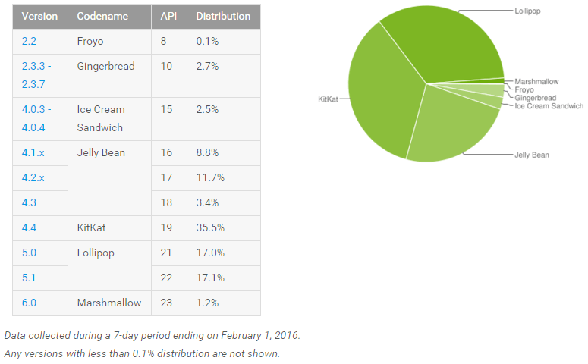Click the Marshmallow label beside the chart
The height and width of the screenshot is (364, 588).
point(538,81)
